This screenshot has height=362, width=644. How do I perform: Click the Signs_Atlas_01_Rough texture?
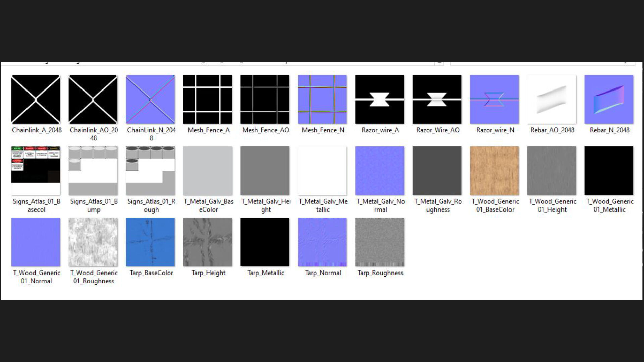150,171
